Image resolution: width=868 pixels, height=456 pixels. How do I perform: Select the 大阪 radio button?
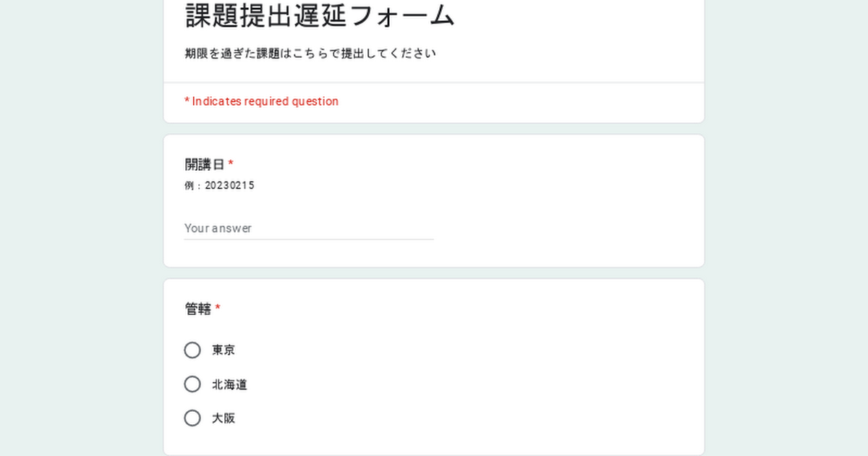[x=192, y=418]
